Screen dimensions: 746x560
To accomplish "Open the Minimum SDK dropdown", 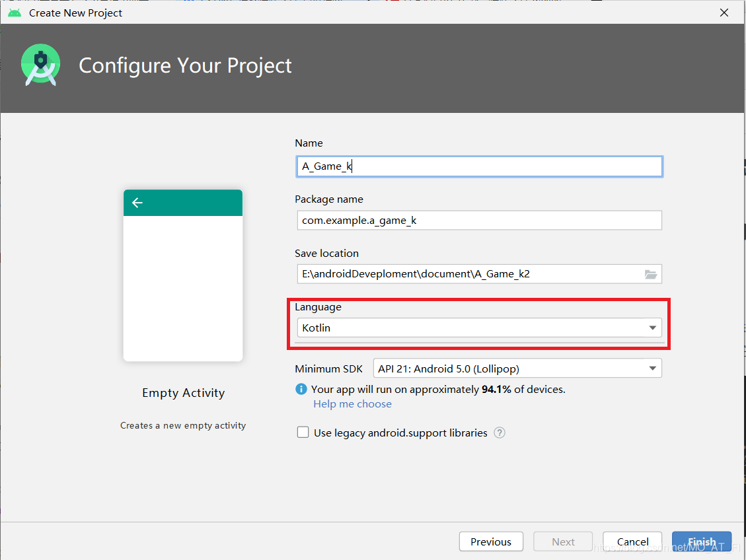I will point(517,368).
